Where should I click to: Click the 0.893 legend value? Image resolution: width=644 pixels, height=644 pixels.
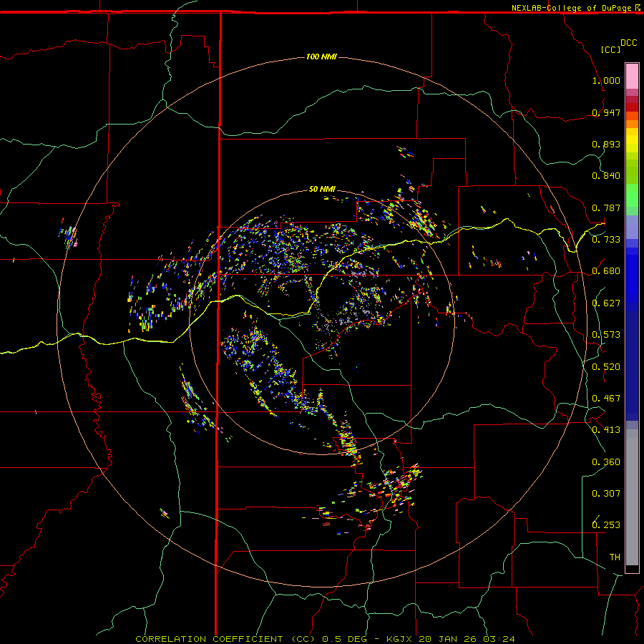[606, 144]
